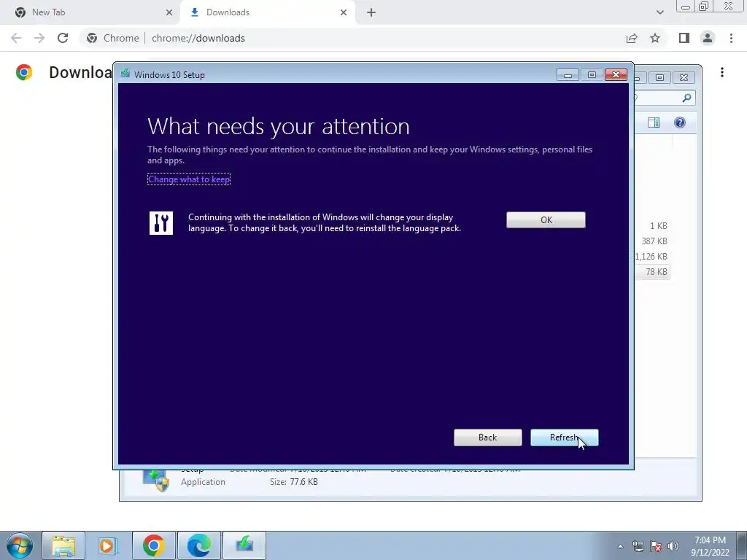Toggle the Explorer preview pane icon
Image resolution: width=747 pixels, height=560 pixels.
click(x=654, y=122)
